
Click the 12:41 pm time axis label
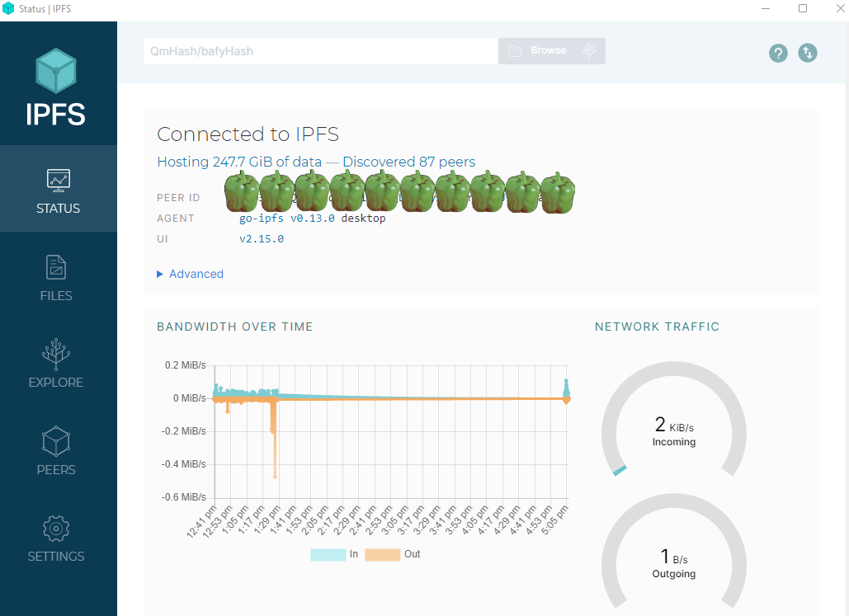coord(200,520)
